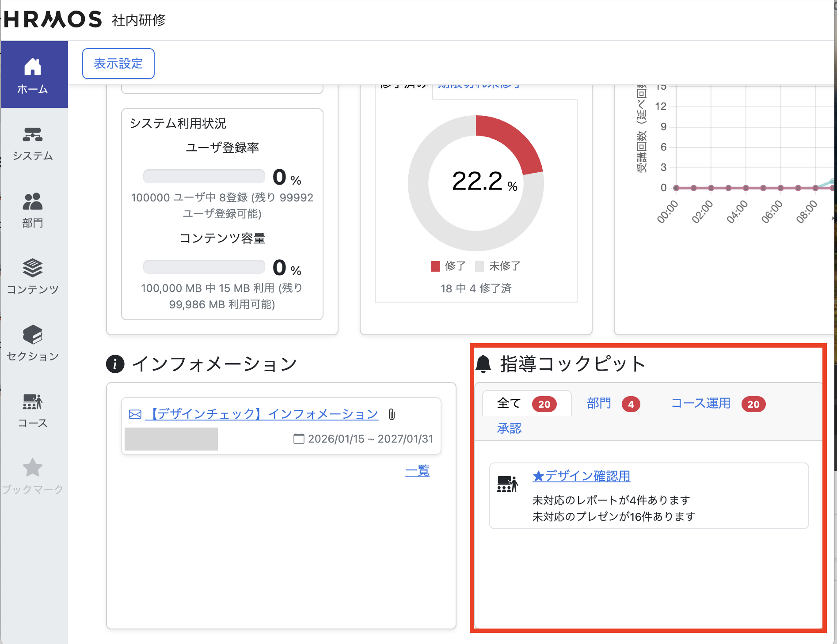Click the bell icon by 指導コックピット
The height and width of the screenshot is (644, 837).
[483, 364]
